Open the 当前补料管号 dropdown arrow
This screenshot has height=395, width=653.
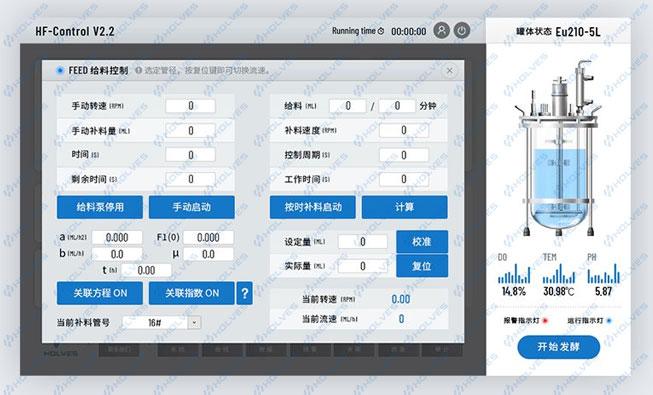tap(194, 322)
